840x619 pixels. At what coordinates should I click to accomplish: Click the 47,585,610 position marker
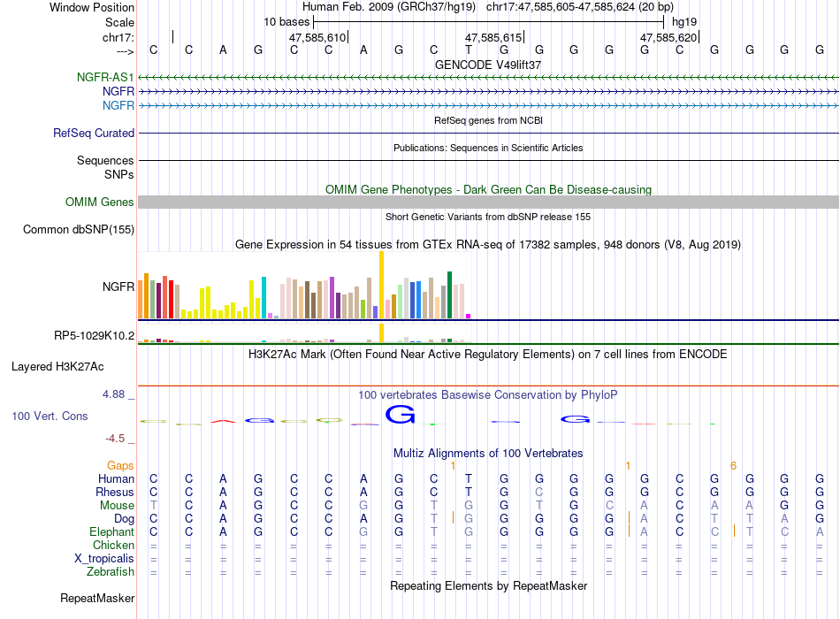point(317,37)
